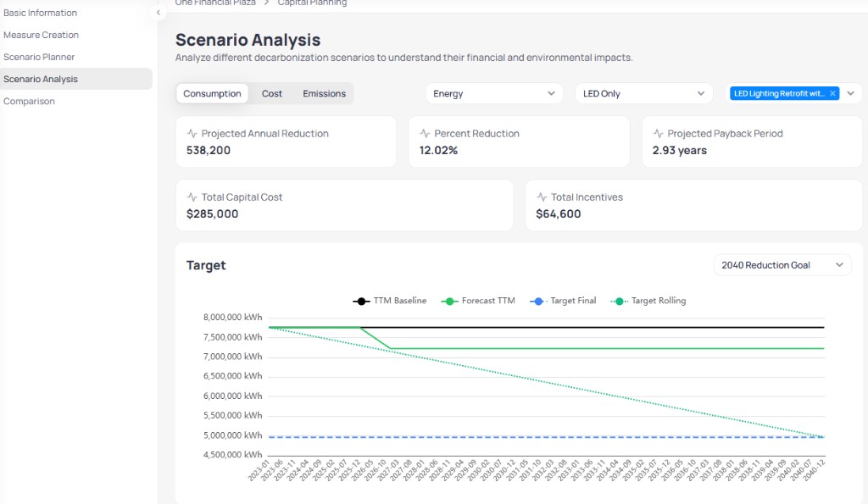Click the One Financial Plaza breadcrumb
The width and height of the screenshot is (868, 504).
click(215, 3)
